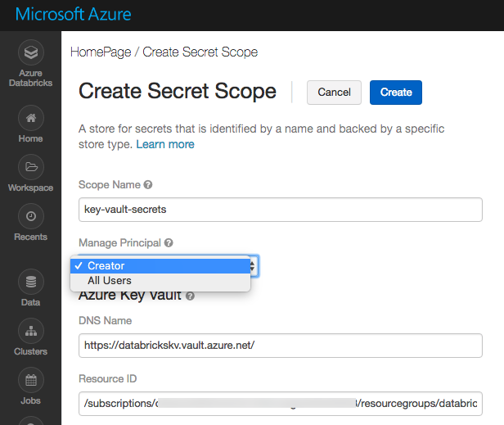Focus the DNS Name input field
504x425 pixels.
pos(281,346)
